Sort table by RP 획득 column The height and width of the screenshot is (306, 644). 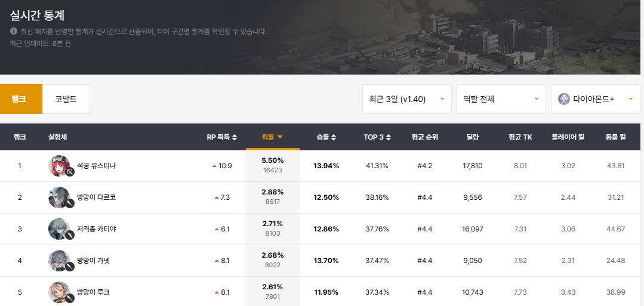click(221, 137)
